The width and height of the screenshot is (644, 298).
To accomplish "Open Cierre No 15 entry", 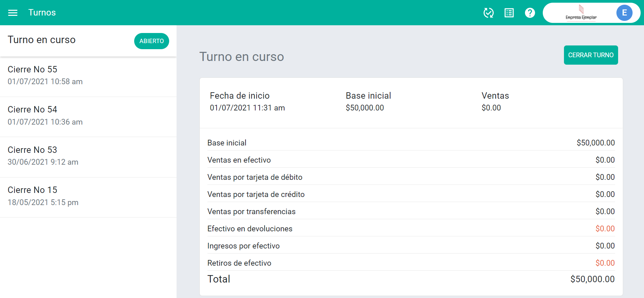I will (88, 197).
